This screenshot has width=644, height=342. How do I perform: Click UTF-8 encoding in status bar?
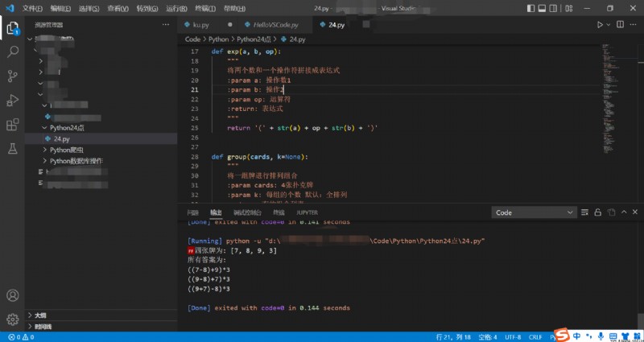coord(513,337)
